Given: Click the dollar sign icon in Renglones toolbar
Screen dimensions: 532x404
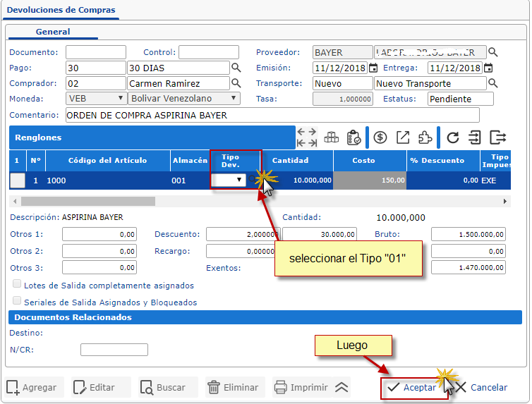Looking at the screenshot, I should pyautogui.click(x=381, y=137).
